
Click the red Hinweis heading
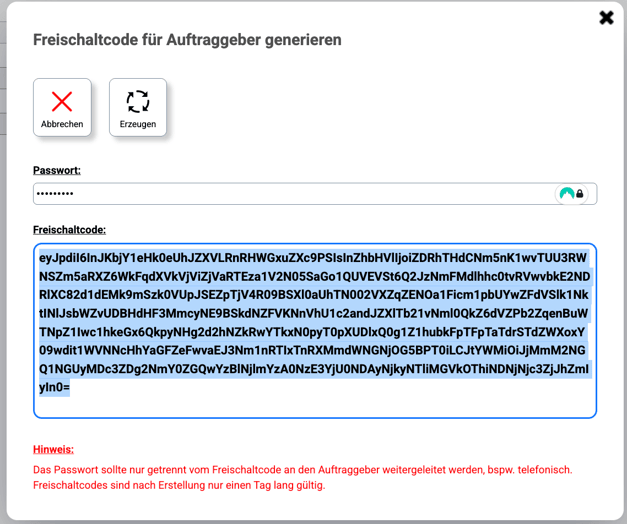(53, 449)
